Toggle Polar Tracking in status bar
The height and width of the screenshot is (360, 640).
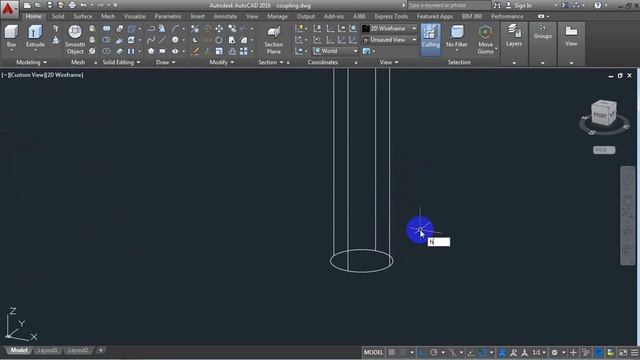coord(434,352)
